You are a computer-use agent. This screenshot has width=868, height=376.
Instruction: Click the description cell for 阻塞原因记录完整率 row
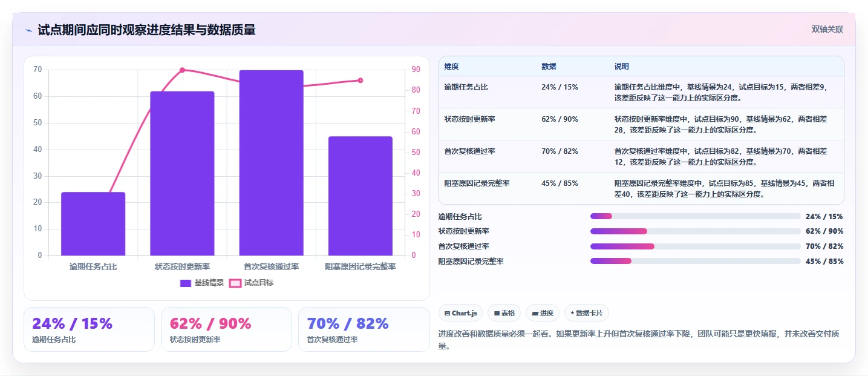click(x=726, y=188)
